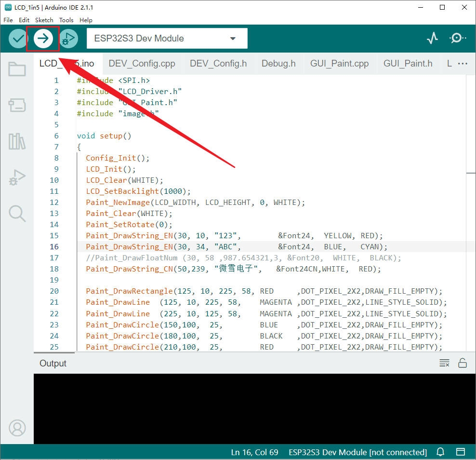Click the void setup() declaration
476x460 pixels.
point(104,136)
